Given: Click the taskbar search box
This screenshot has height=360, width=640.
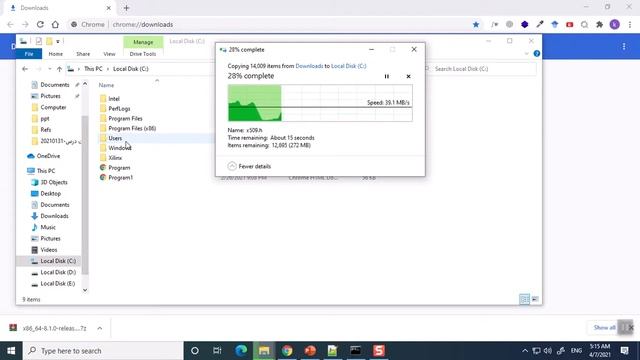Looking at the screenshot, I should coord(103,351).
